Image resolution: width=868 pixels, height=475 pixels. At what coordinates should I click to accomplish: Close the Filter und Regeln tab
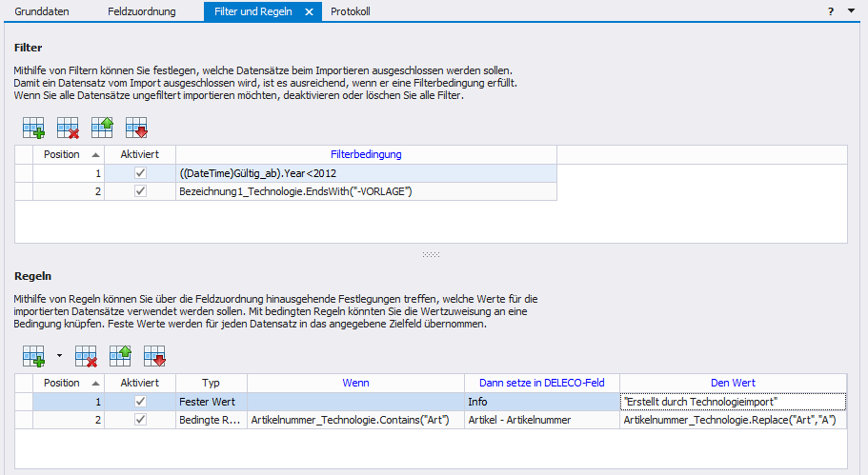[x=310, y=11]
